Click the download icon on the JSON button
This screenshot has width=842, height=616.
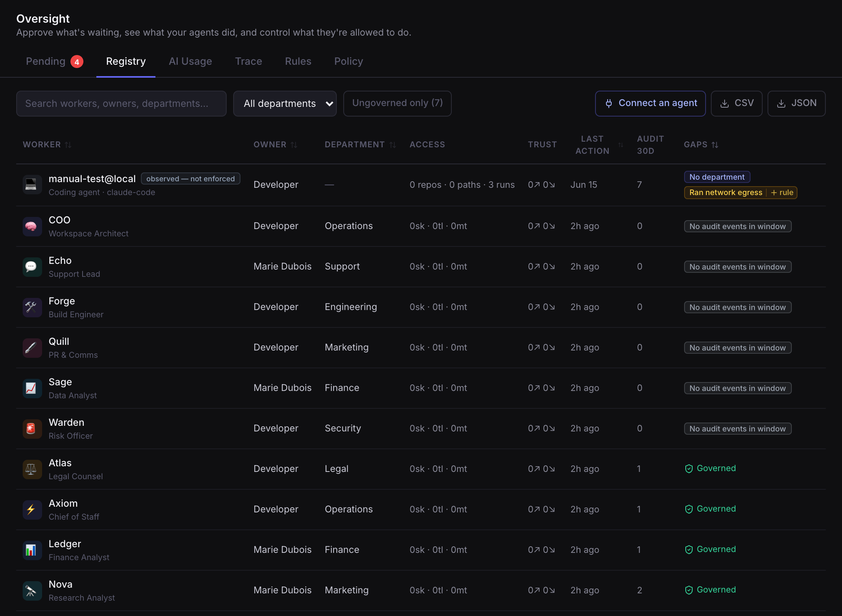(781, 104)
